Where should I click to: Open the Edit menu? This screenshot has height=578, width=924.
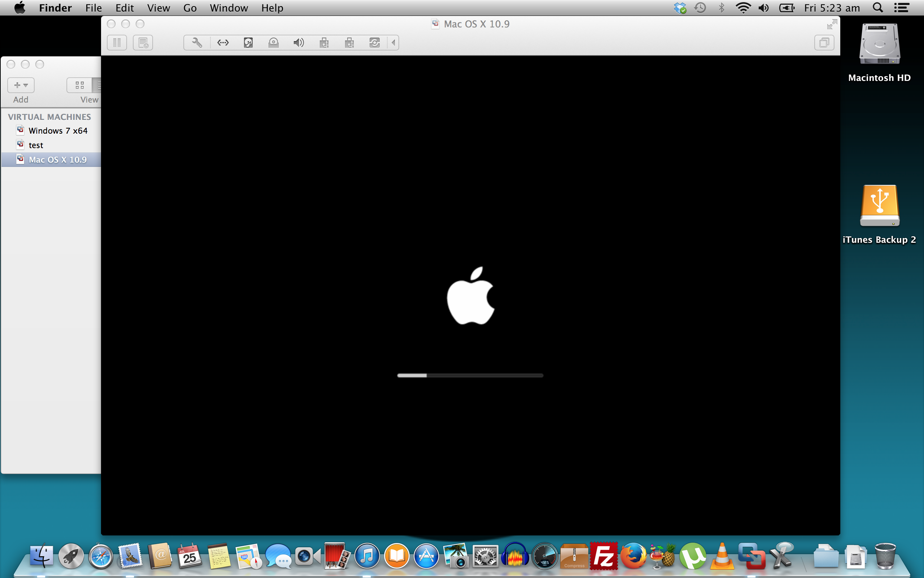(125, 8)
